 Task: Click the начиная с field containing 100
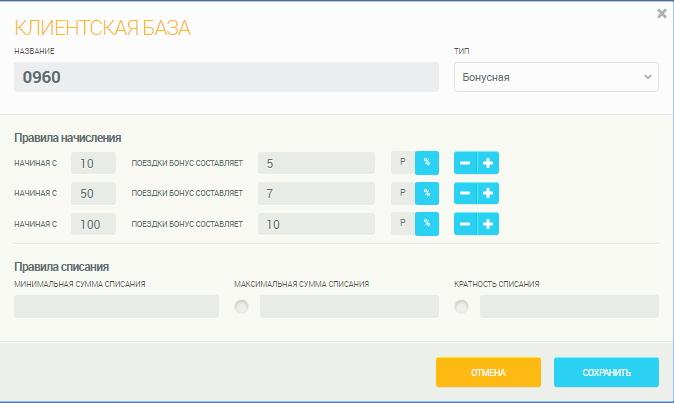[93, 224]
